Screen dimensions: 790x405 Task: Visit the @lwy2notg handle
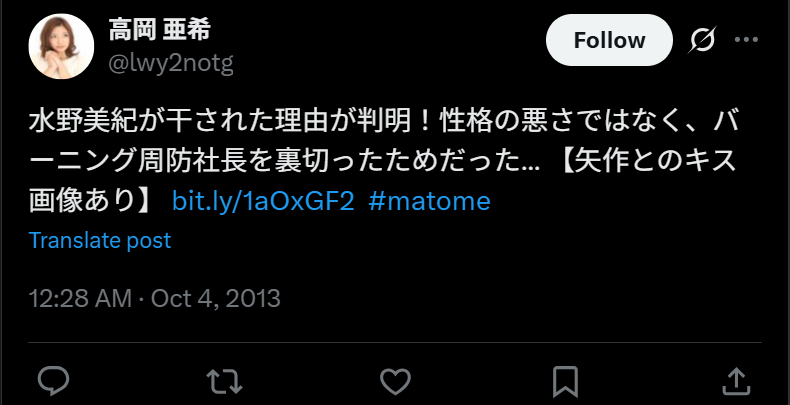[171, 63]
